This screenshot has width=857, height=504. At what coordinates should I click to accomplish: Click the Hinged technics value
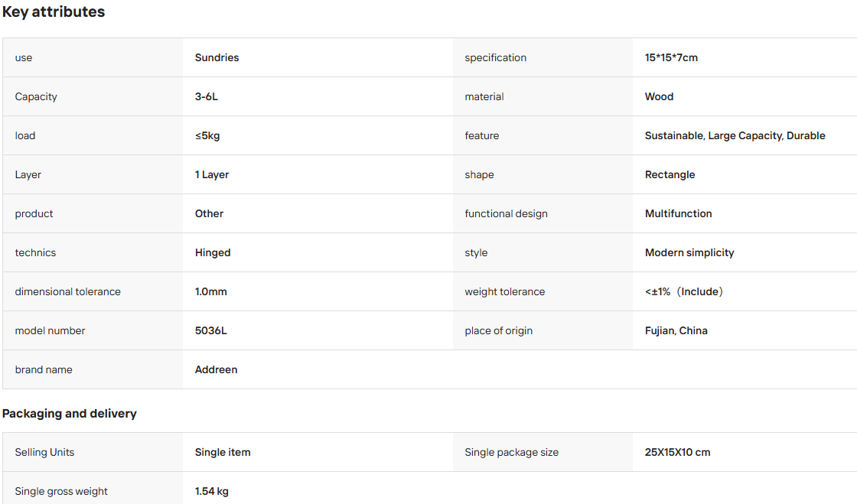coord(213,253)
